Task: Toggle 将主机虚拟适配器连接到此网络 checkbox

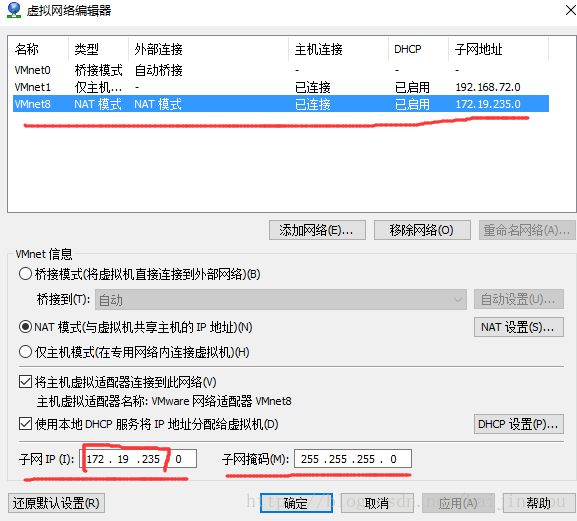Action: tap(25, 382)
